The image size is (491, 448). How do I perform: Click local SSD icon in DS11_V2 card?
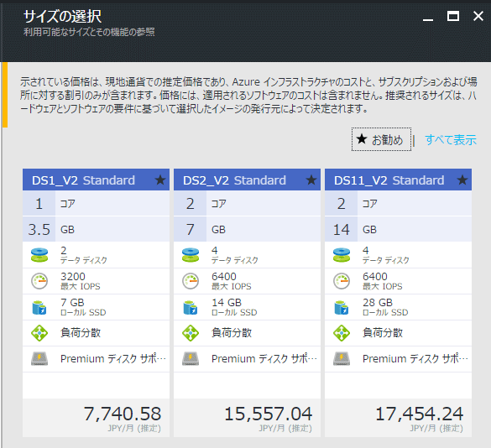[x=342, y=307]
